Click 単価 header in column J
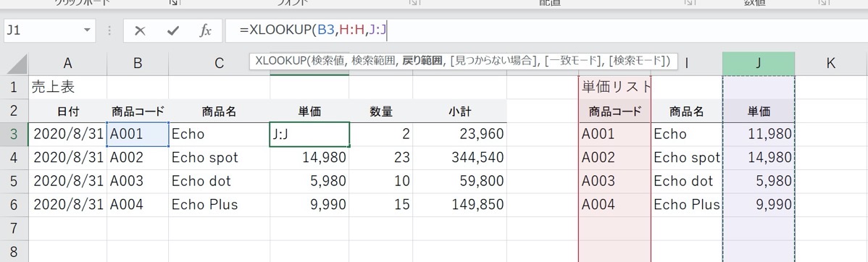The width and height of the screenshot is (868, 262). (x=759, y=111)
